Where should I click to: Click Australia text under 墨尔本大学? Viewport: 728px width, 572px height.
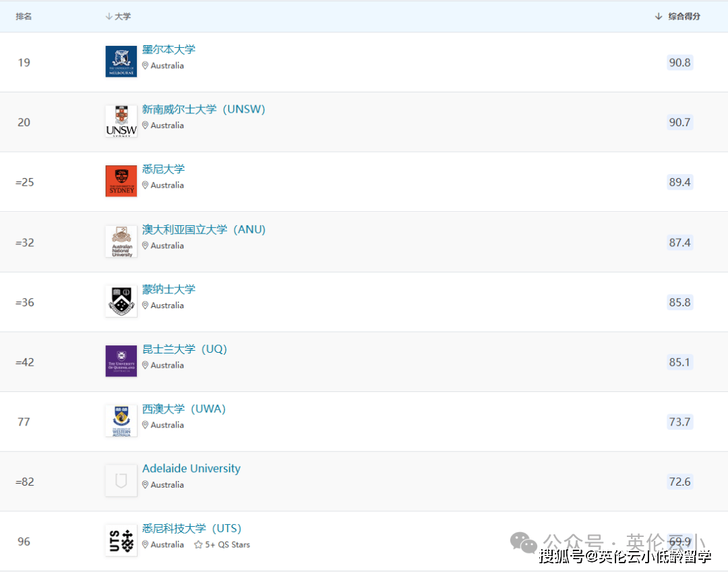coord(167,65)
